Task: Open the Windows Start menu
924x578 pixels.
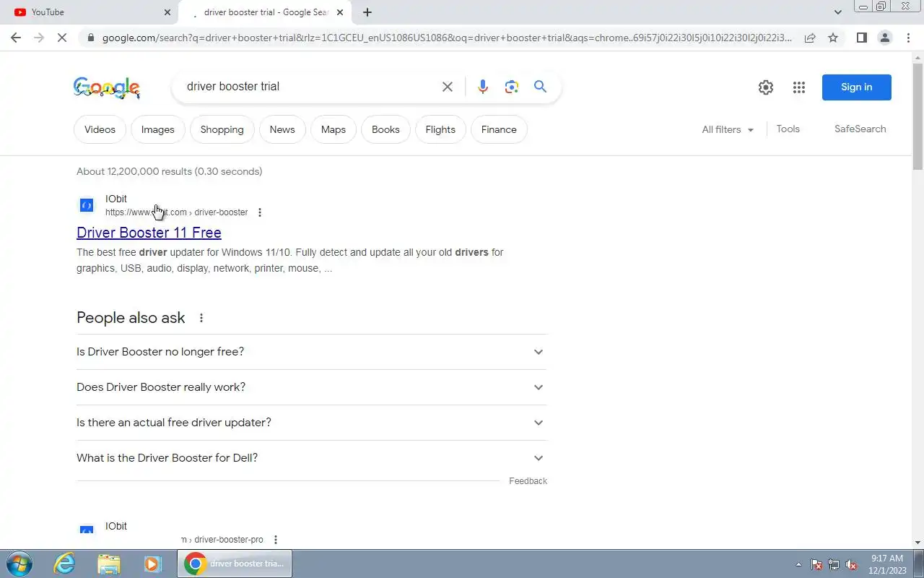Action: pyautogui.click(x=18, y=564)
